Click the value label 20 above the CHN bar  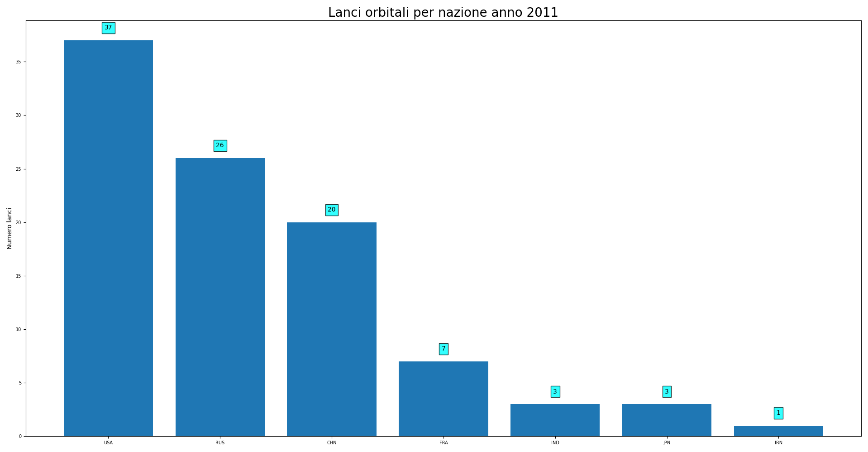(332, 210)
